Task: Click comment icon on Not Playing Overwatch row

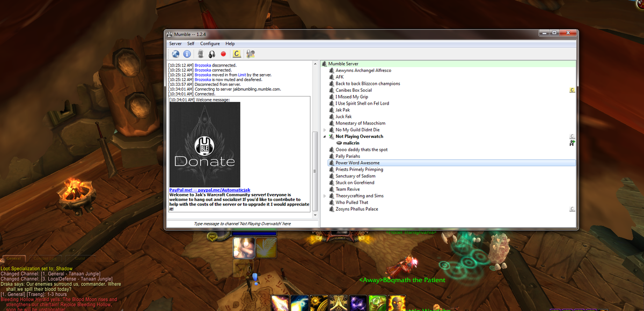Action: (x=572, y=137)
